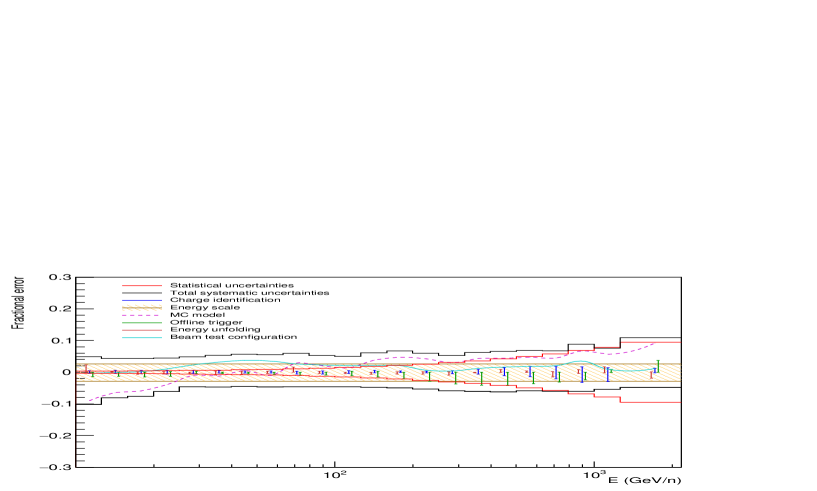Click the 'Statistical uncertainties' legend label

pos(232,286)
